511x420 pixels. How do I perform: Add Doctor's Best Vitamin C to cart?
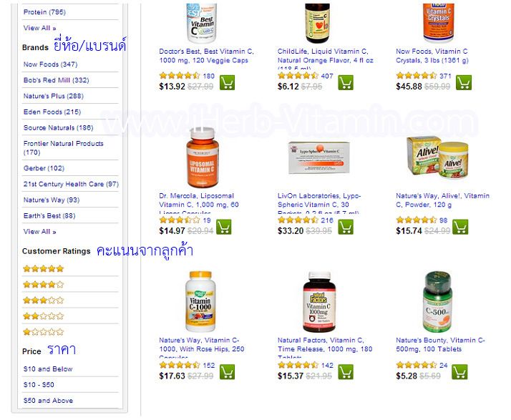[x=227, y=82]
